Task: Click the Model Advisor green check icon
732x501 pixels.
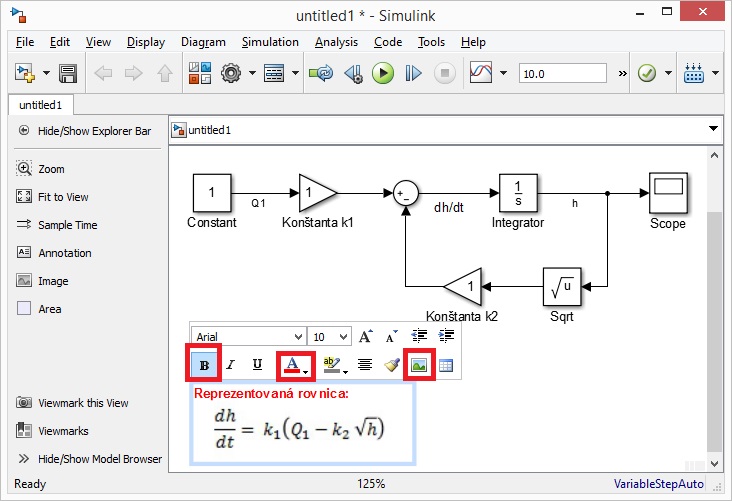Action: point(647,73)
